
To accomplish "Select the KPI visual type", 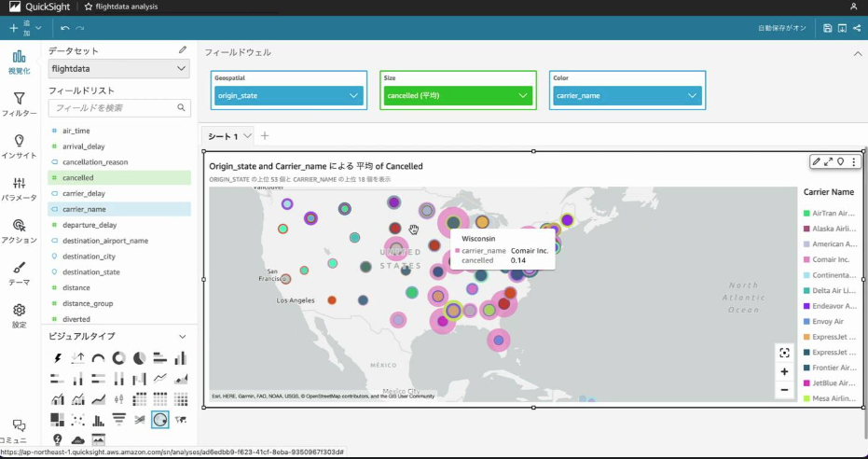I will pyautogui.click(x=78, y=358).
